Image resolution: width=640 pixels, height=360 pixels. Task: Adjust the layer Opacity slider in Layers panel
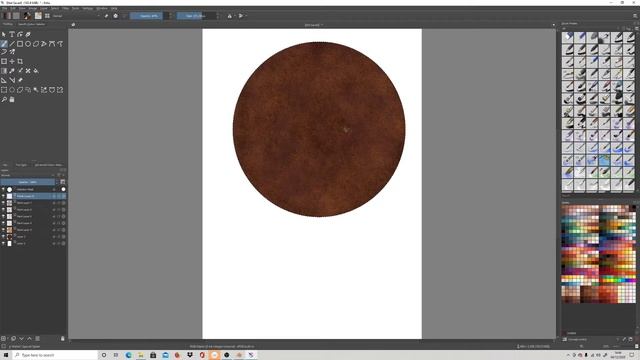point(28,182)
